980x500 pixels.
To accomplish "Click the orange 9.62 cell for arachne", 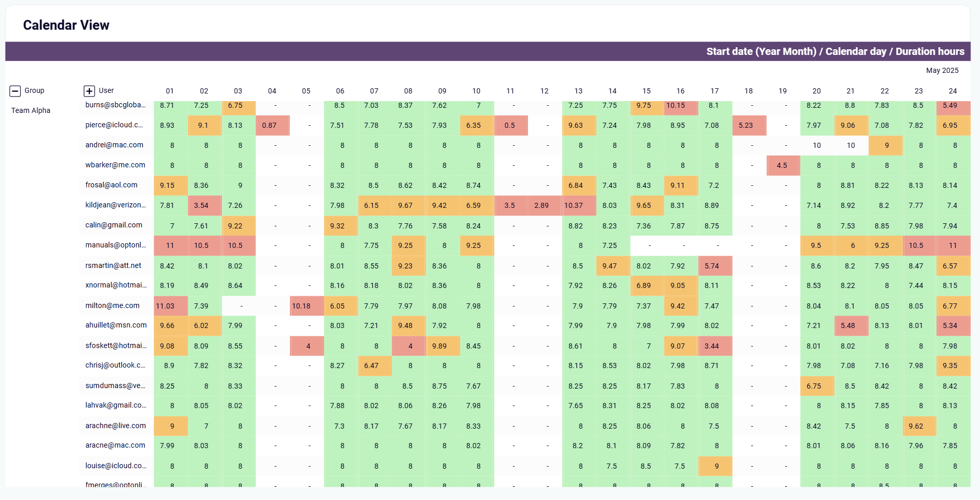I will point(919,426).
